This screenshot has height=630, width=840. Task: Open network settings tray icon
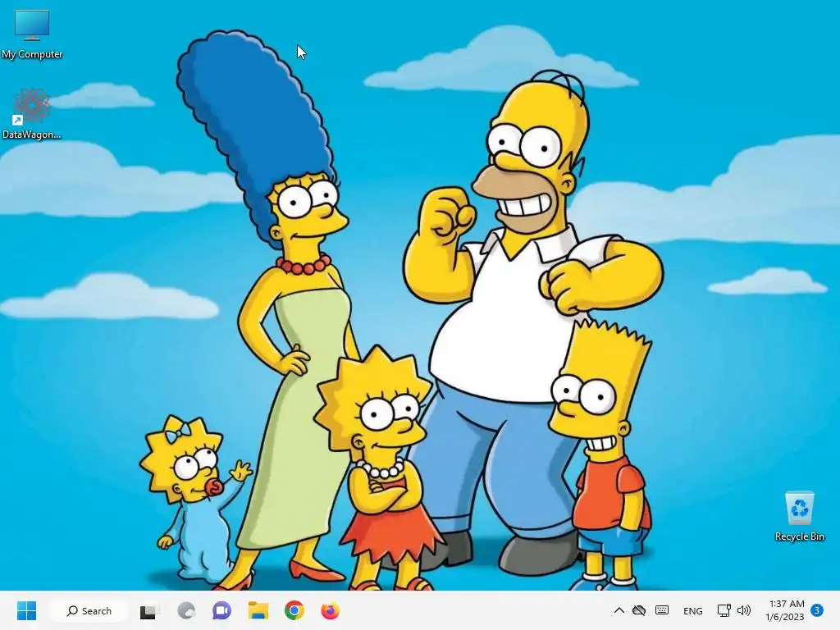(724, 610)
